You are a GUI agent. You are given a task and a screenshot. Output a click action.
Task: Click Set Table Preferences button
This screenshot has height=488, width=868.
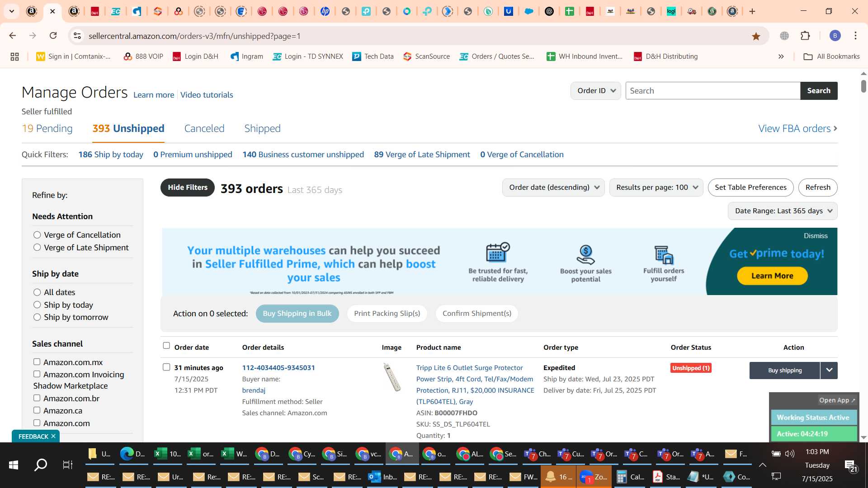click(x=750, y=188)
